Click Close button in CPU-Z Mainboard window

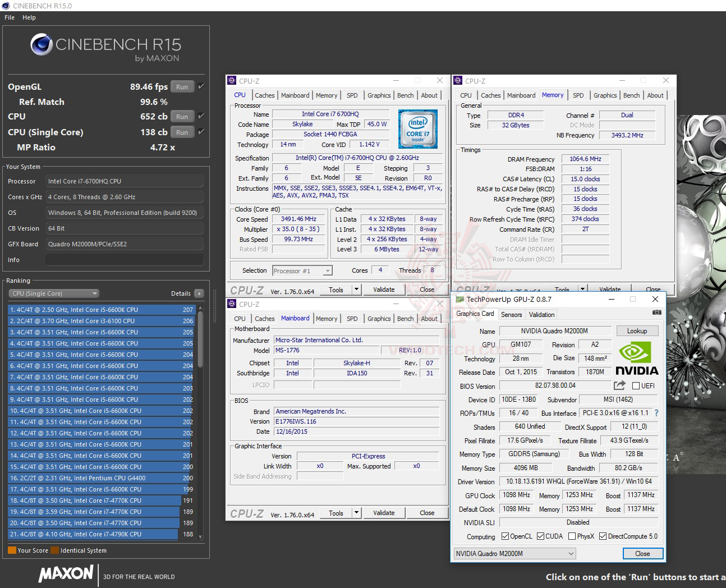click(427, 513)
